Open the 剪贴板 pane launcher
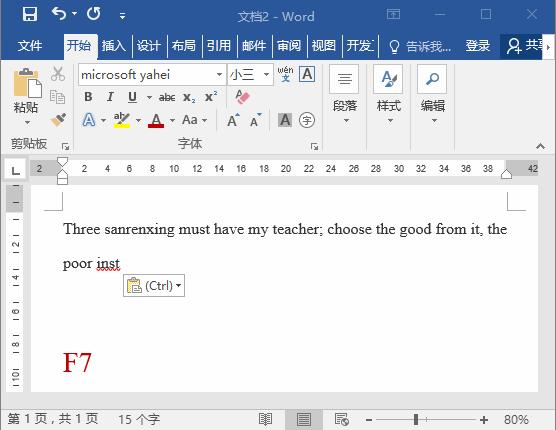 click(x=65, y=146)
